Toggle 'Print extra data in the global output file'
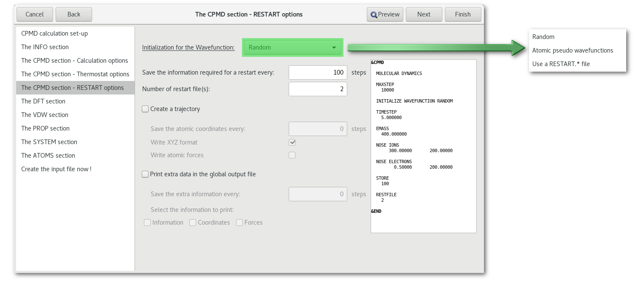The height and width of the screenshot is (281, 644). [146, 174]
